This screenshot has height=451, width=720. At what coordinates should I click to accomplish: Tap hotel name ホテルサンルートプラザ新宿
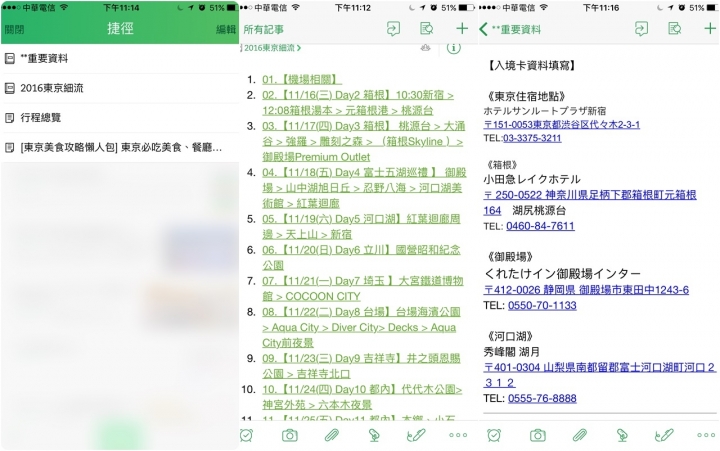[545, 111]
